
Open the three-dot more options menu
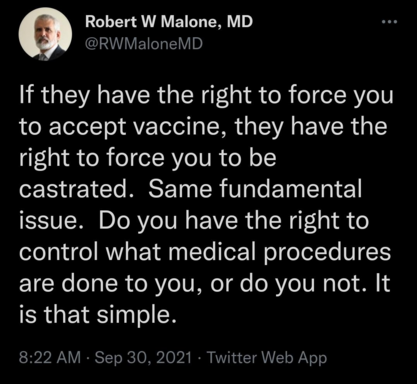point(390,22)
